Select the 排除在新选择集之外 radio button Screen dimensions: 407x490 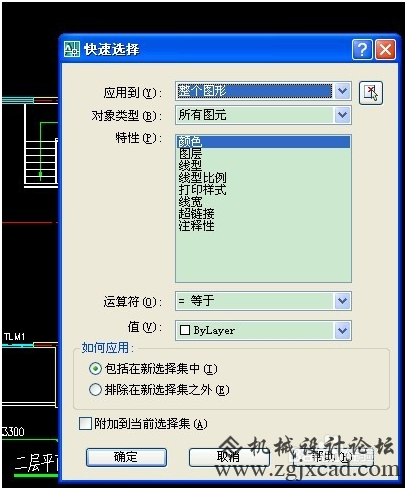[95, 389]
